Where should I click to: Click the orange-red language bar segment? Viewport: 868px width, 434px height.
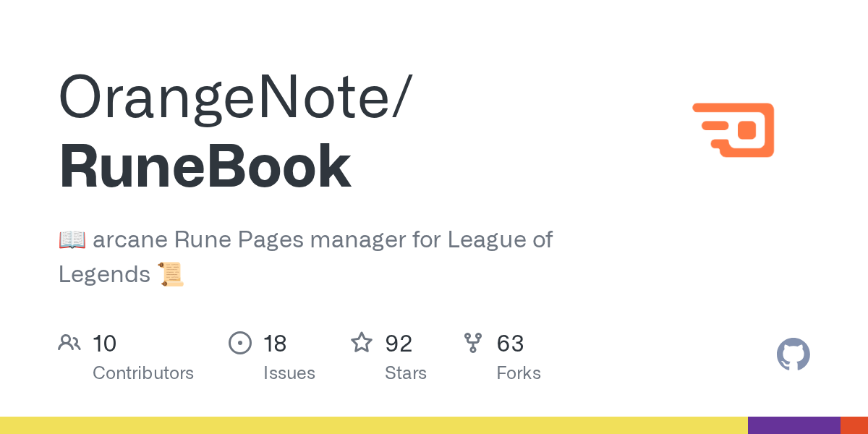[854, 425]
